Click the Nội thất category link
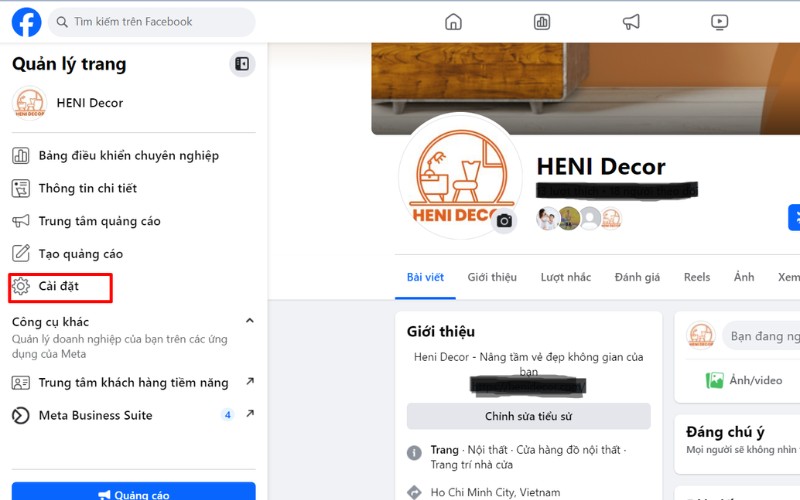Image resolution: width=800 pixels, height=500 pixels. pyautogui.click(x=487, y=450)
